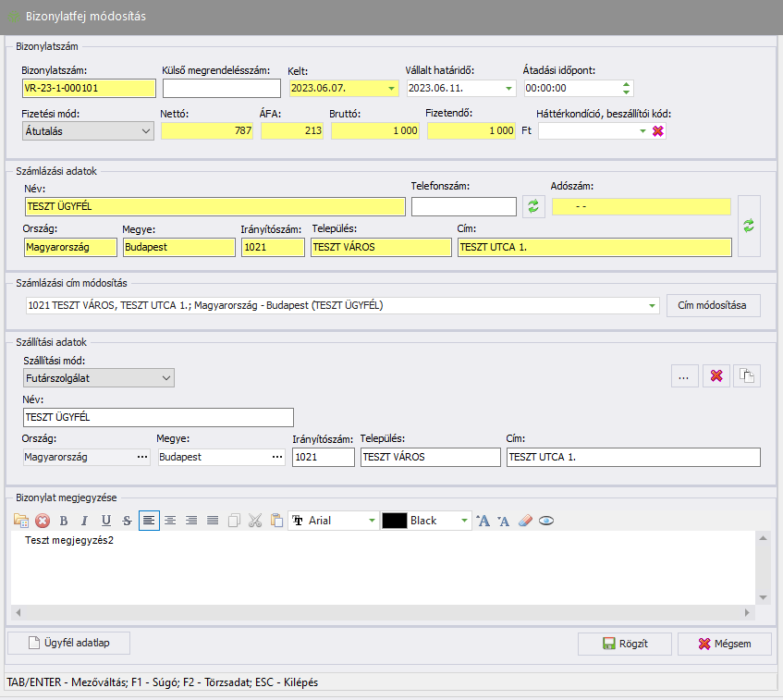Toggle bold formatting in the note toolbar

(x=64, y=521)
